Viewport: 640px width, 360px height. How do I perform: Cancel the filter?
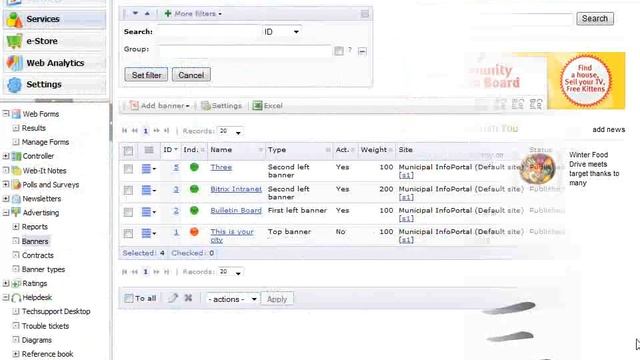191,75
